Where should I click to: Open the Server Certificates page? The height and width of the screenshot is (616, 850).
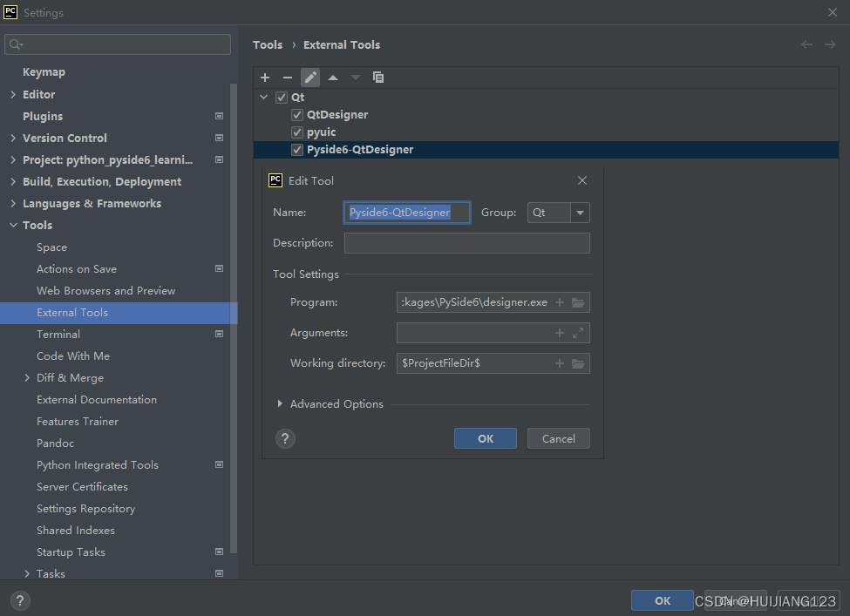pyautogui.click(x=83, y=486)
